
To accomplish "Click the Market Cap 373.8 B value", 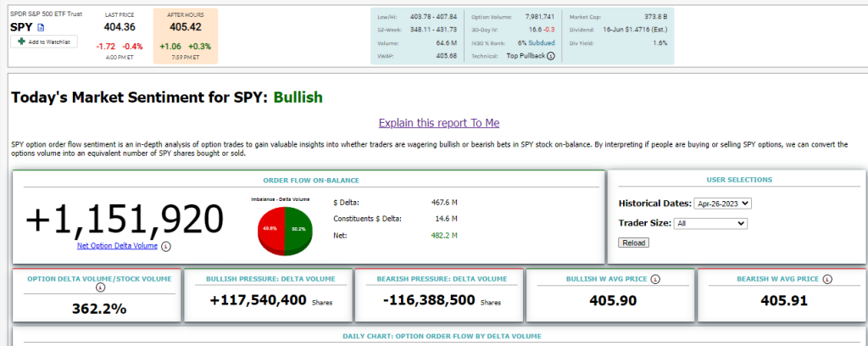I will click(x=656, y=17).
